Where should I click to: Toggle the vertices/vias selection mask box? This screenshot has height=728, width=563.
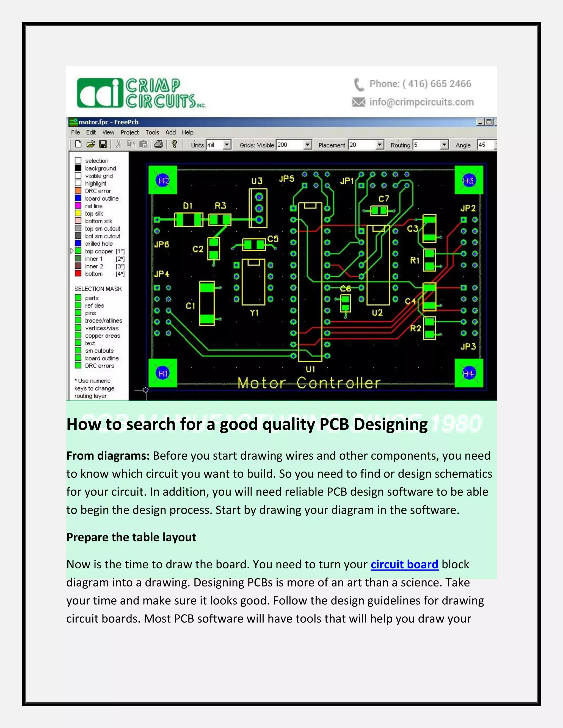pyautogui.click(x=78, y=328)
